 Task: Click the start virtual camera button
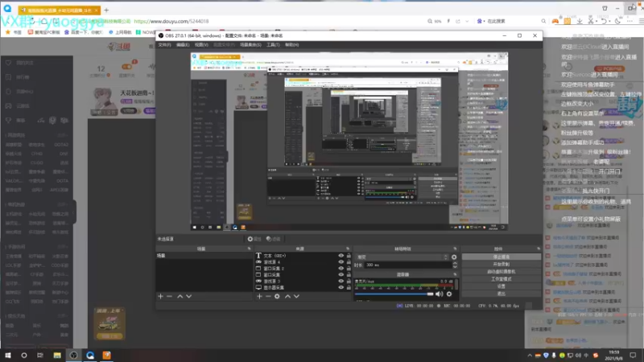(501, 272)
